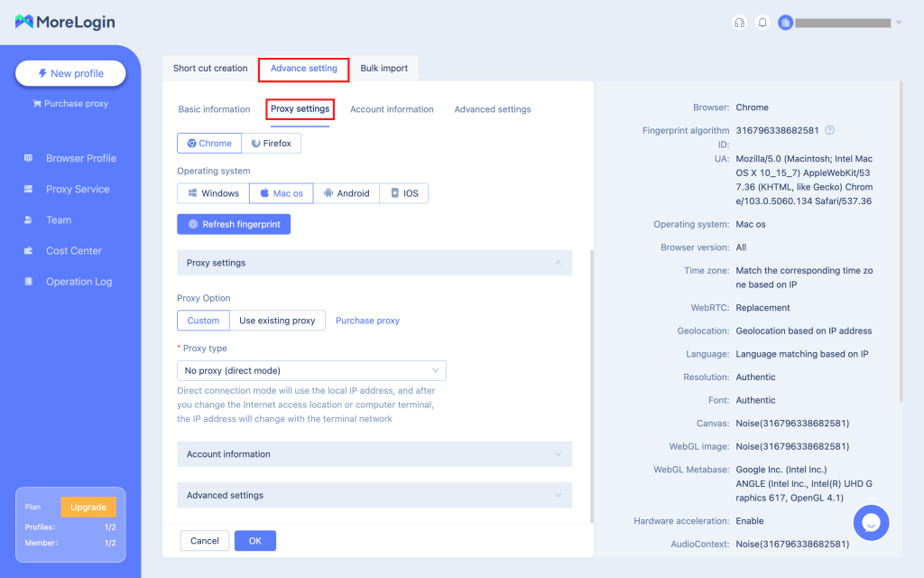Click the Operation Log sidebar icon
This screenshot has height=578, width=924.
28,282
